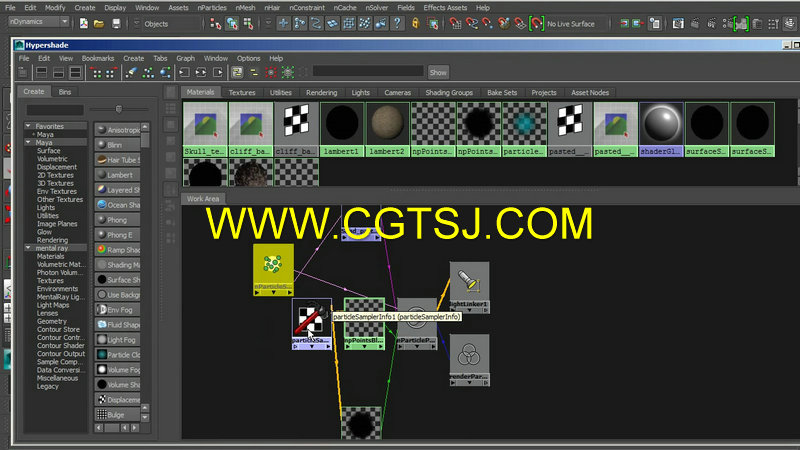This screenshot has height=450, width=800.
Task: Switch to the Shading Groups tab
Action: coord(449,92)
